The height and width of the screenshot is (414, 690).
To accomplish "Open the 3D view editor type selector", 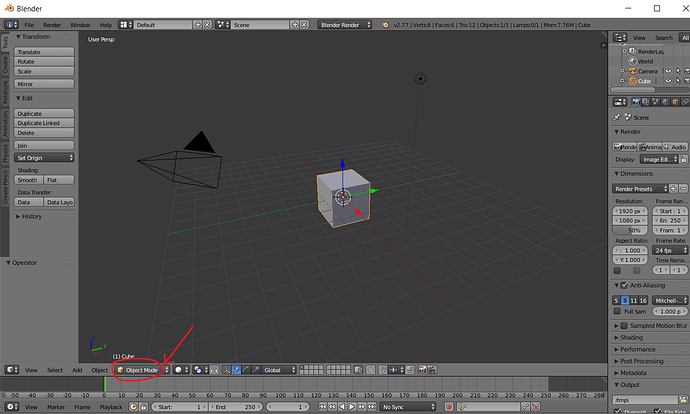I will 11,370.
